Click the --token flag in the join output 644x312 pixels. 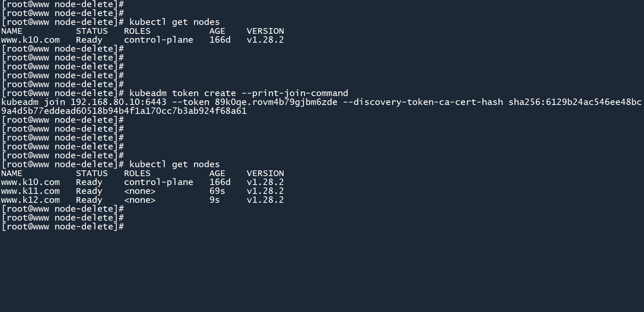click(x=190, y=102)
